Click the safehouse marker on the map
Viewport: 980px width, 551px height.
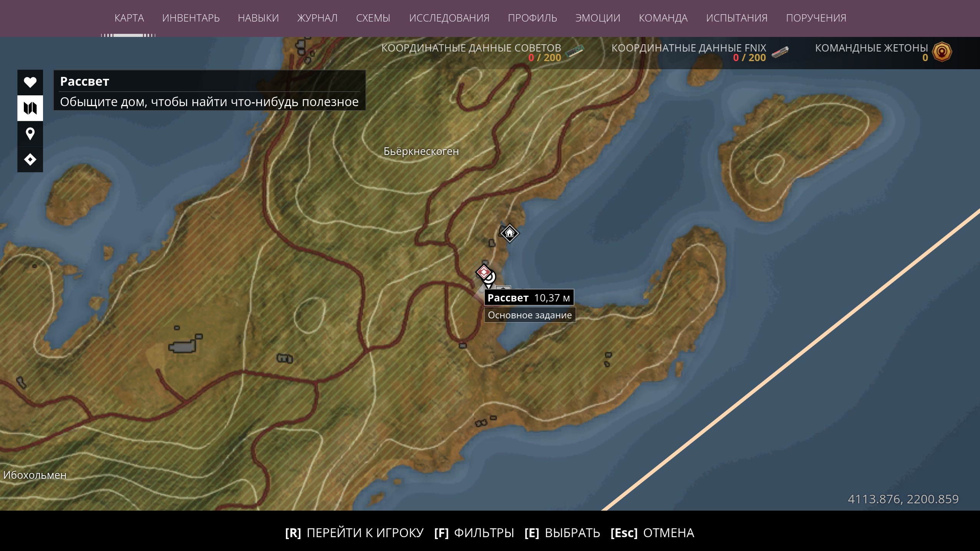click(509, 233)
